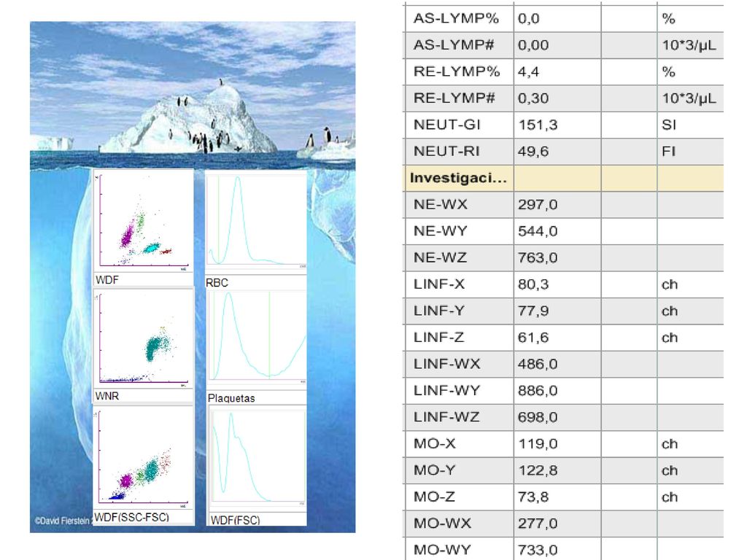Select the MO-WY row label
The height and width of the screenshot is (560, 747).
[x=442, y=550]
